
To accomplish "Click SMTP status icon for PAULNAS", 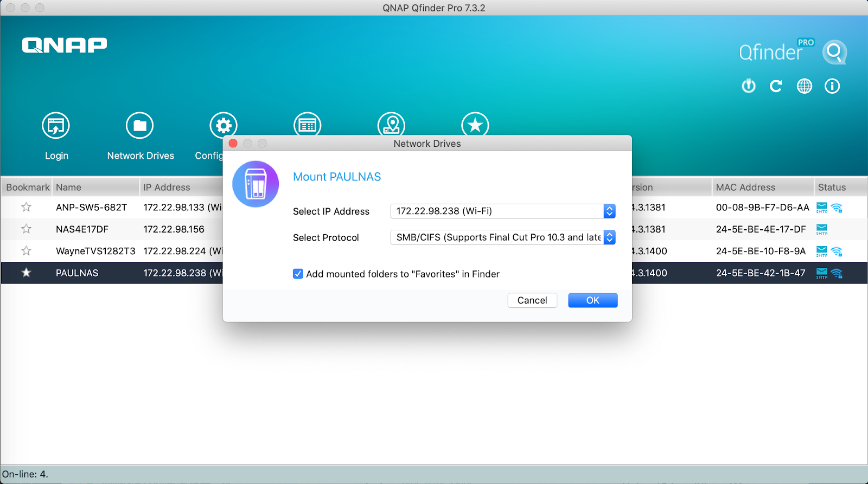I will click(822, 273).
